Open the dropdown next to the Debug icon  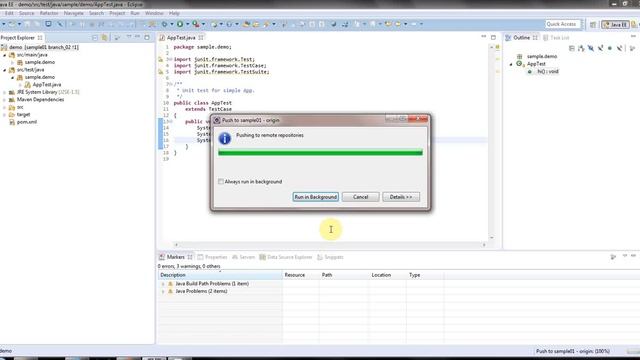171,24
